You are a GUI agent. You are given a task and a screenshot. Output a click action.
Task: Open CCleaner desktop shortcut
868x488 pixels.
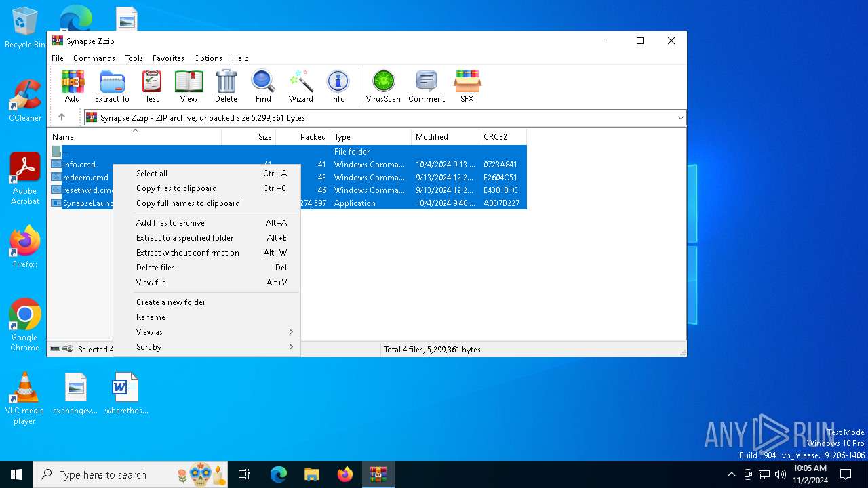[x=24, y=102]
